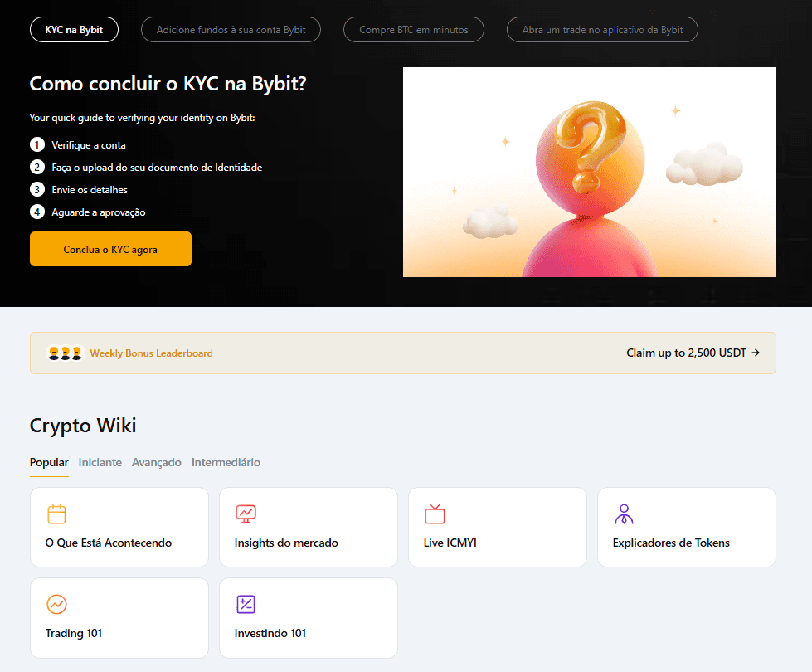Click the plus-minus icon for Investindo 101
The image size is (812, 672).
246,604
